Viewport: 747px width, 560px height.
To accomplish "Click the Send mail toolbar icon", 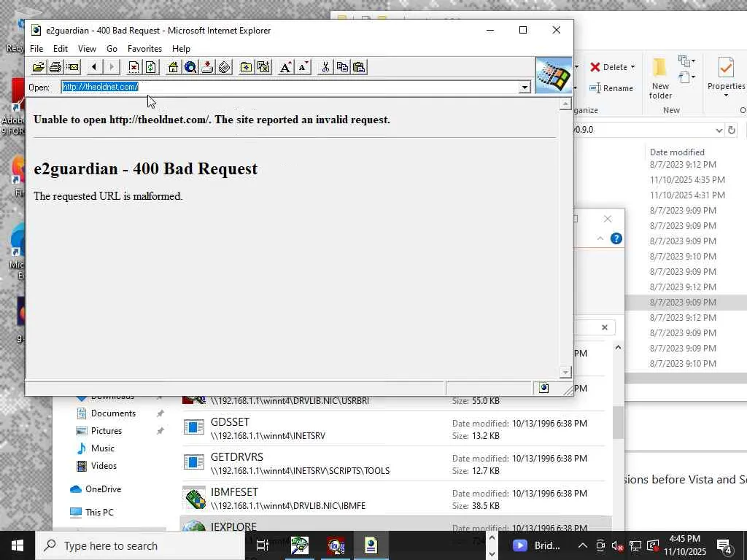I will [72, 67].
